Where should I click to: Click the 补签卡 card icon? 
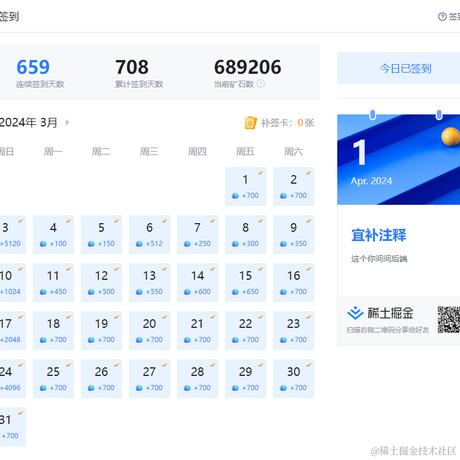(250, 123)
